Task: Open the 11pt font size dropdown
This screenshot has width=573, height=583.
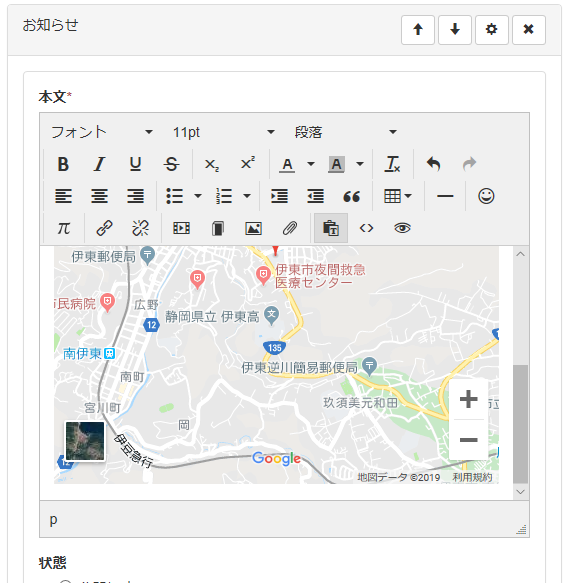Action: pos(223,132)
